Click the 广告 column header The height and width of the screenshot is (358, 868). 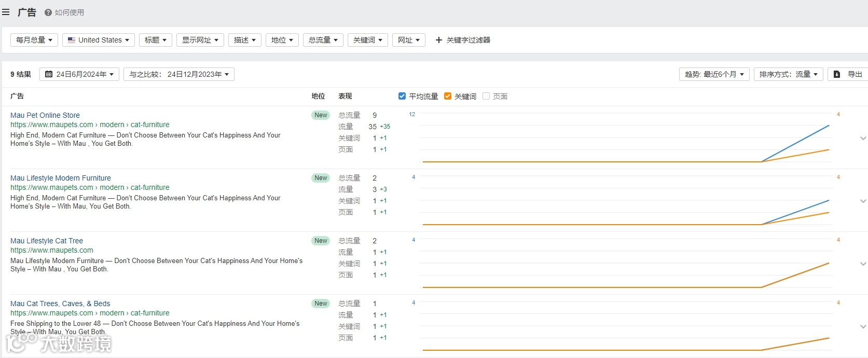tap(17, 96)
